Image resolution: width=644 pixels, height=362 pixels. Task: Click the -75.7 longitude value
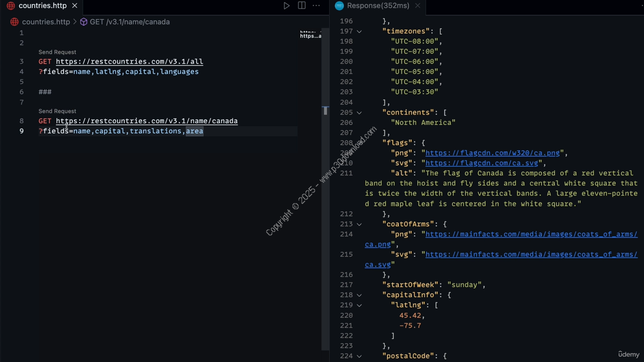tap(410, 325)
